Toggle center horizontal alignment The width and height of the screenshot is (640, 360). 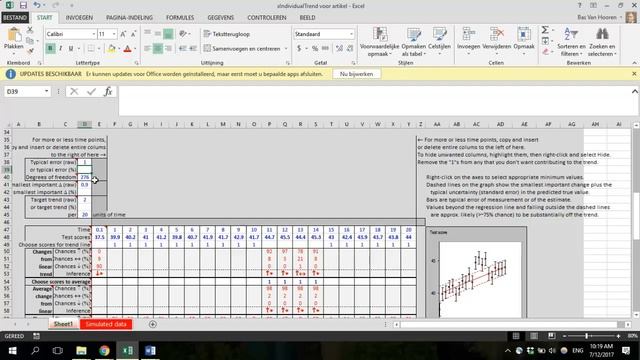click(x=158, y=49)
